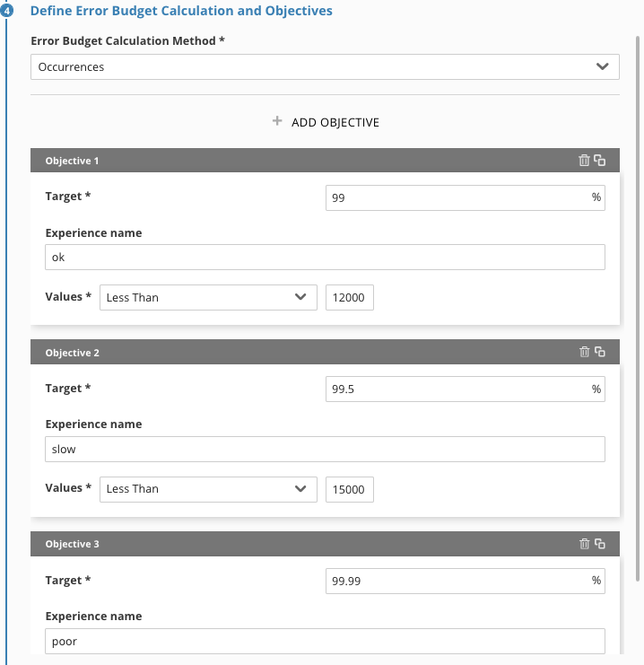This screenshot has width=644, height=665.
Task: Edit the experience name field containing ok
Action: pyautogui.click(x=325, y=257)
